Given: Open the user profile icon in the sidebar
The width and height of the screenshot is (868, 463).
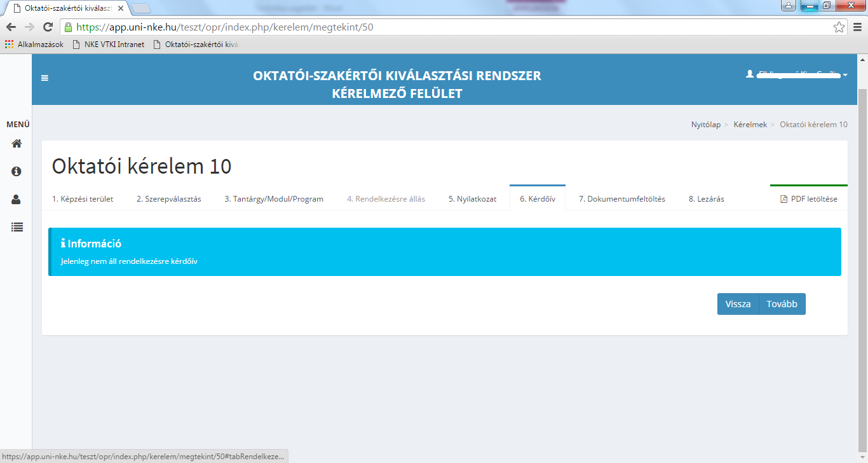Looking at the screenshot, I should click(x=17, y=199).
